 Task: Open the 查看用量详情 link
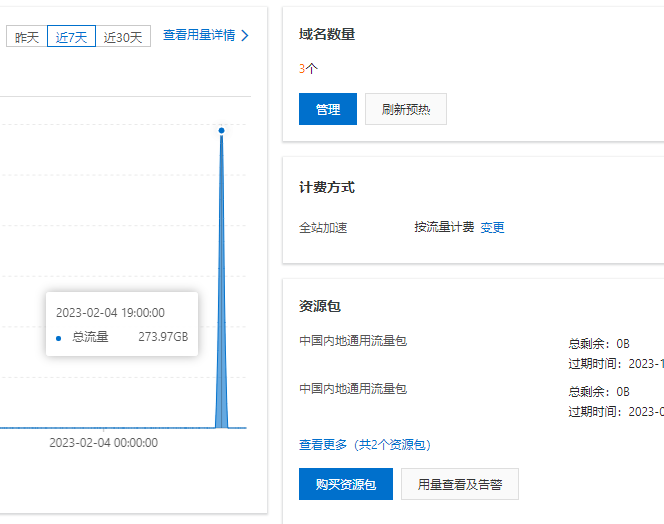point(199,36)
